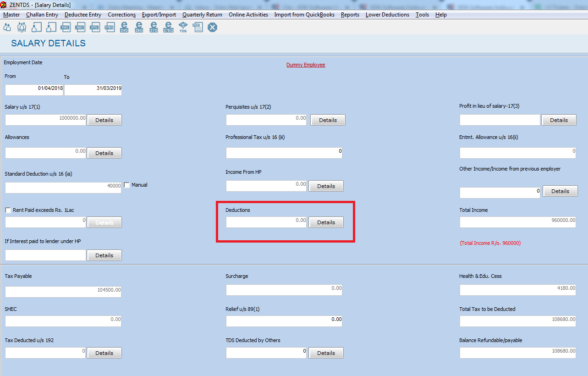Click Details for Perquisites u/s 17(2)

pyautogui.click(x=328, y=120)
